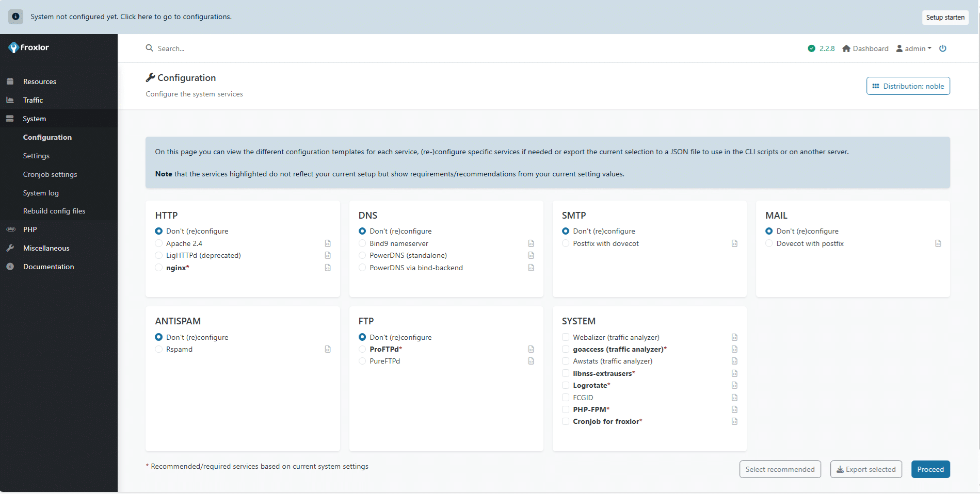Open the Dashboard home icon link

pos(846,48)
